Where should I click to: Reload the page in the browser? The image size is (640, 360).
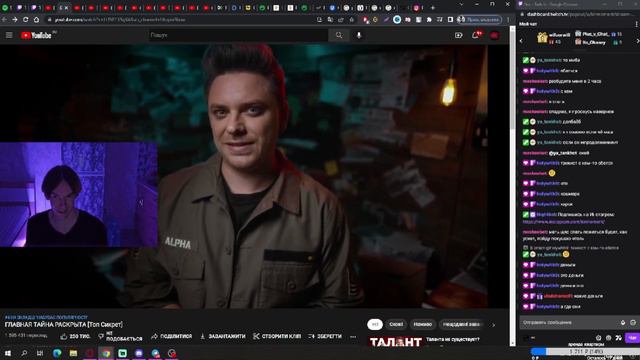pyautogui.click(x=25, y=19)
